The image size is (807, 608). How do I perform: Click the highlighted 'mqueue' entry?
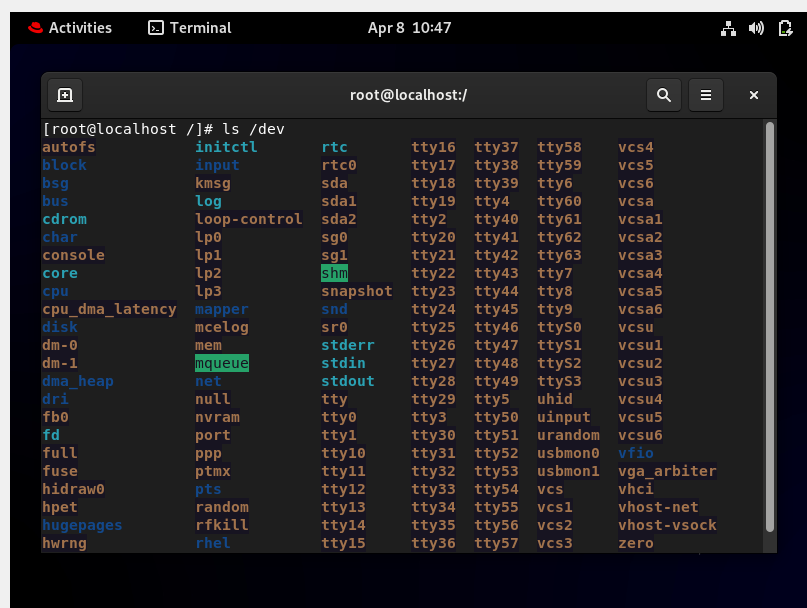pos(221,363)
